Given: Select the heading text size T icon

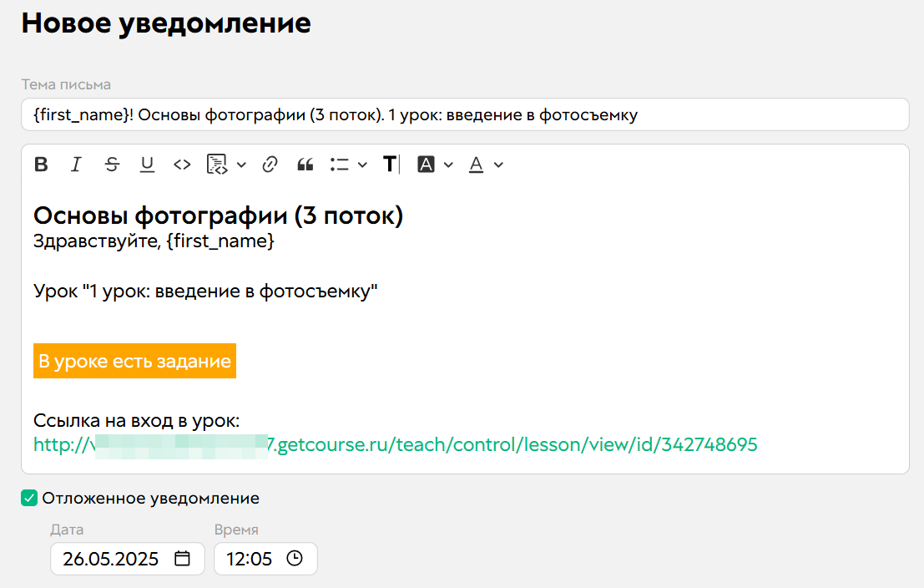Looking at the screenshot, I should click(391, 165).
